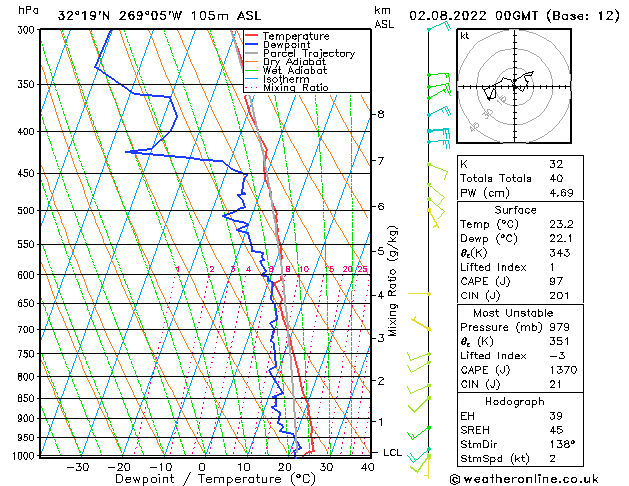The width and height of the screenshot is (629, 486).
Task: Click the 0 tick on temperature axis
Action: click(x=203, y=467)
